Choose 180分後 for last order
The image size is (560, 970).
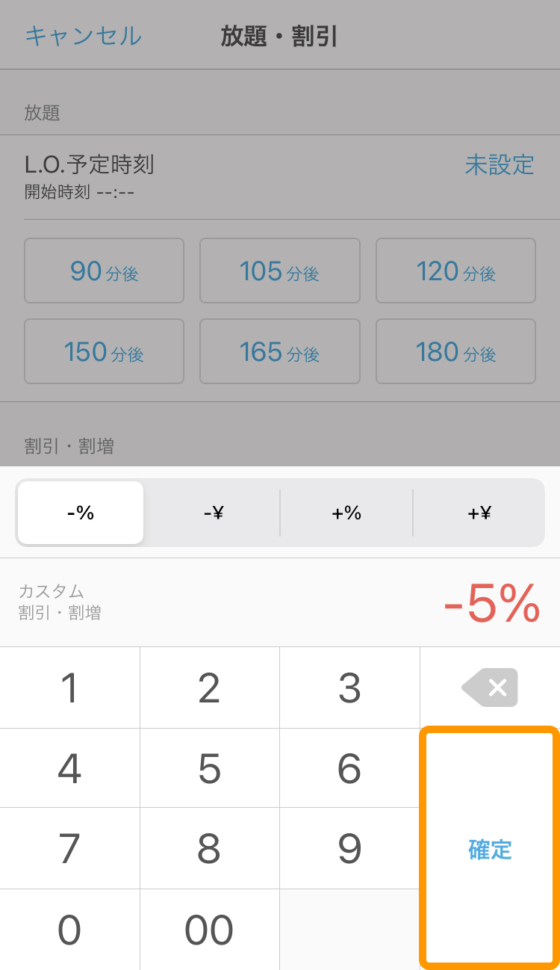coord(455,351)
